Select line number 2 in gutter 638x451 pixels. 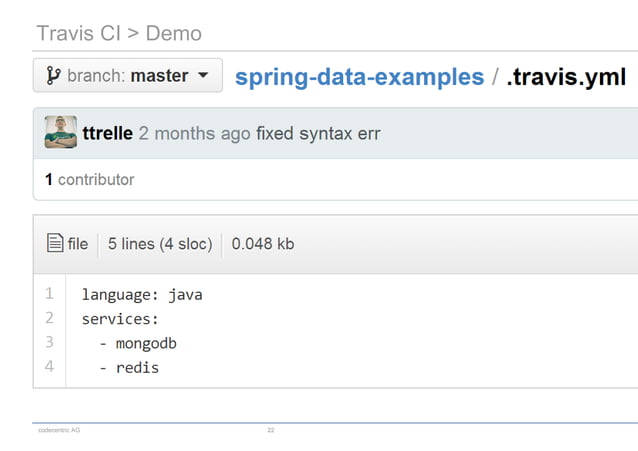coord(48,318)
